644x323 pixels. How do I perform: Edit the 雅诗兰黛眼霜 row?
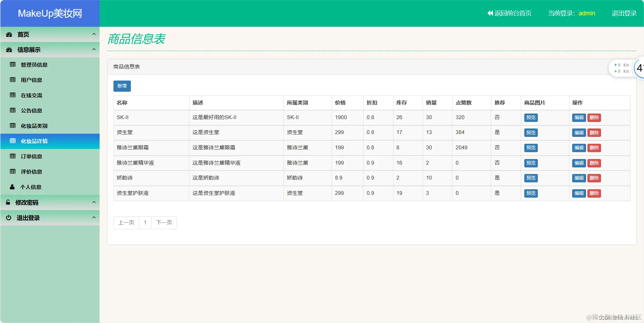pos(579,148)
